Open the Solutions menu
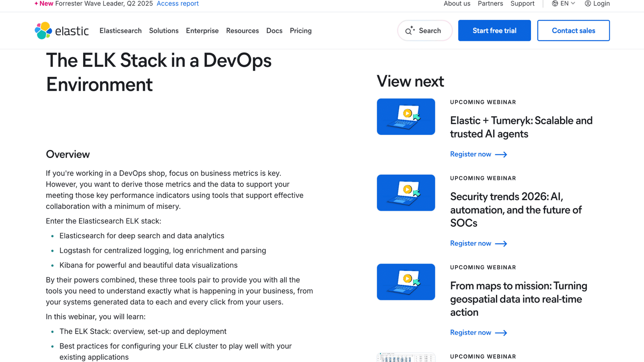Viewport: 644px width, 362px height. [164, 31]
